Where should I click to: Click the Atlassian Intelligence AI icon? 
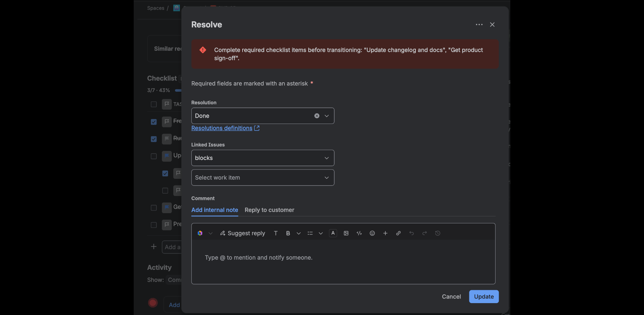pyautogui.click(x=200, y=233)
